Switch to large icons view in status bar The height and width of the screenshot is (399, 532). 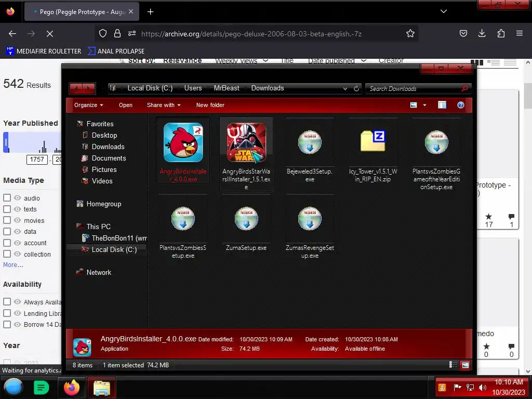(465, 365)
